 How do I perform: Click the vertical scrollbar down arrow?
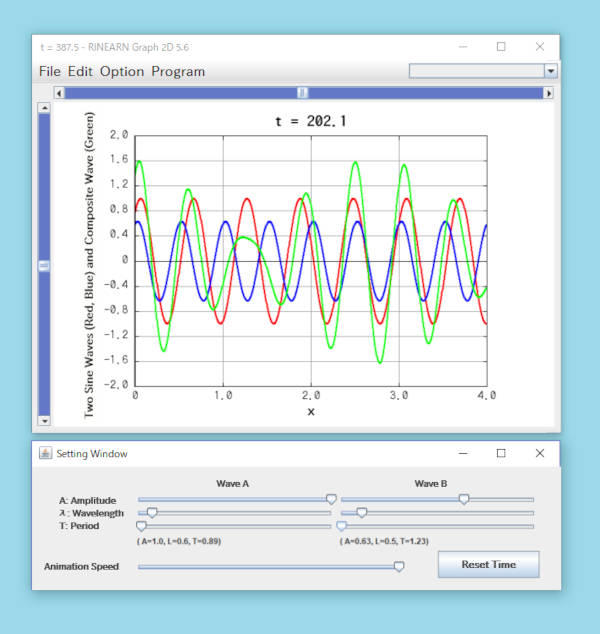tap(44, 421)
